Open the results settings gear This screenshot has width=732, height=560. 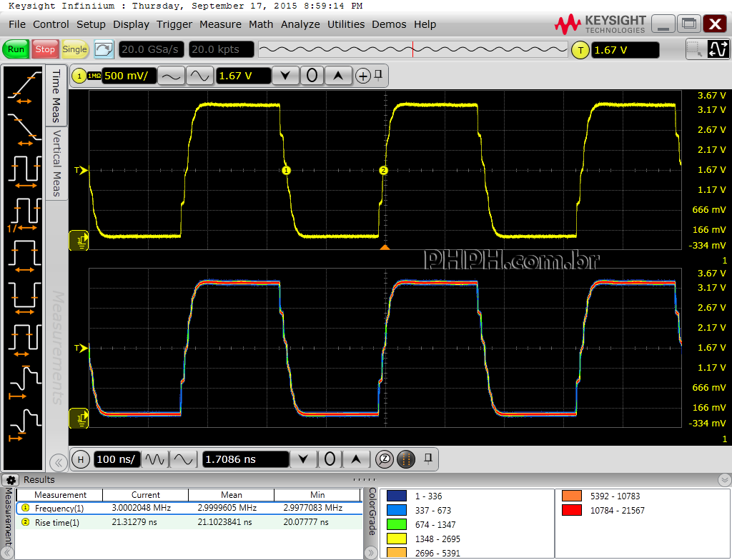10,480
